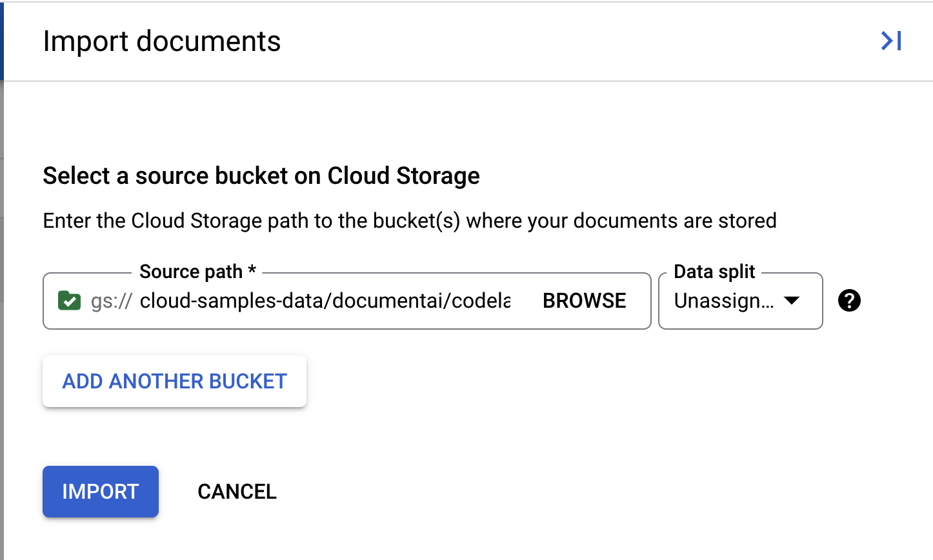Cancel the document import
Screen dimensions: 933x560
click(x=237, y=491)
